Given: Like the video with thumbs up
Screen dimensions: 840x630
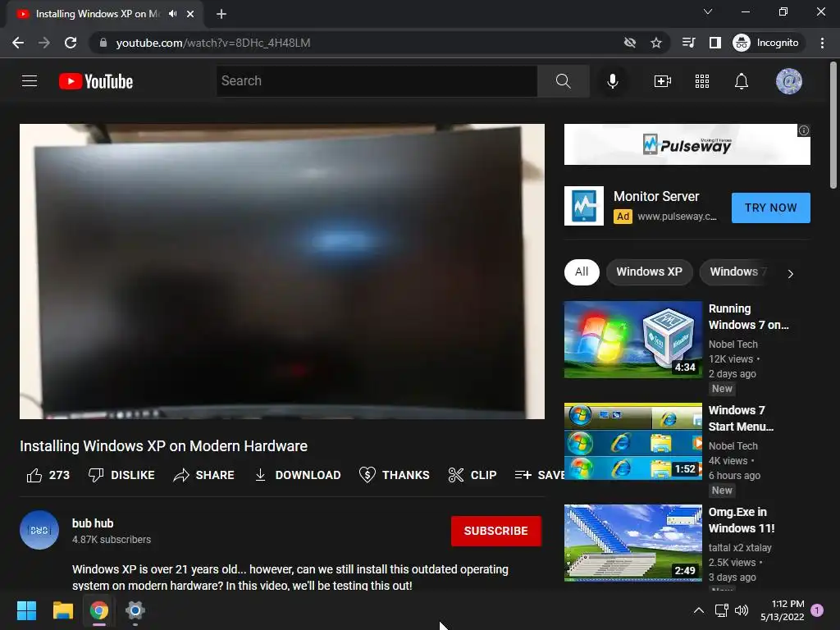Looking at the screenshot, I should (48, 475).
